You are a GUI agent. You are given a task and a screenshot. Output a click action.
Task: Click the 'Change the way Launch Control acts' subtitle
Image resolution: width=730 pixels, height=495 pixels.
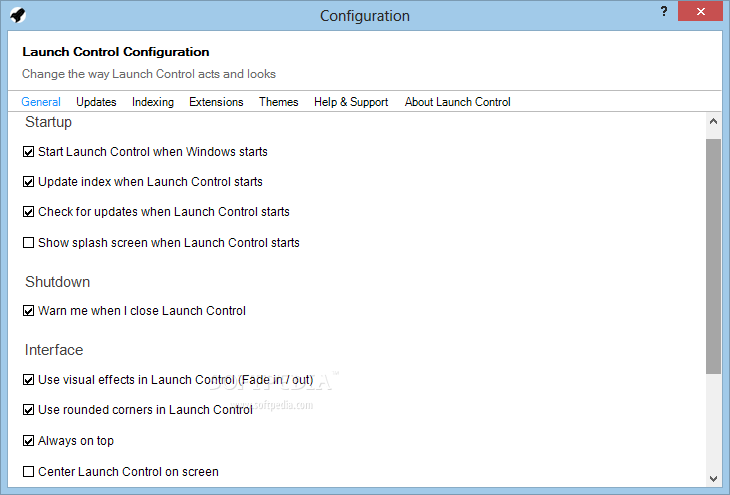149,74
